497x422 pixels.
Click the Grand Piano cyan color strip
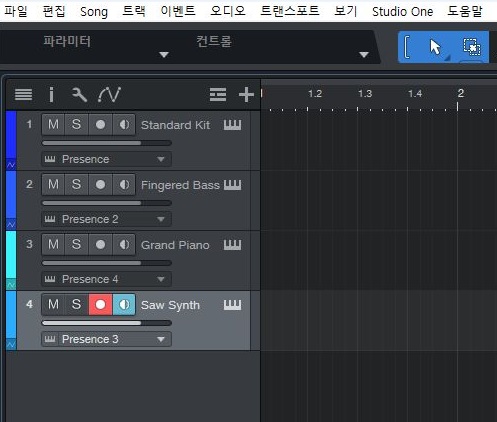[11, 255]
